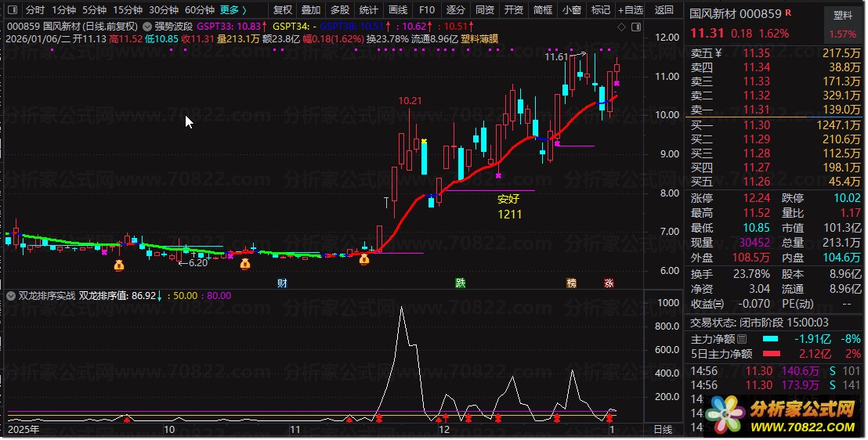Click the ¥ icon beside 卖五
868x440 pixels.
click(718, 53)
